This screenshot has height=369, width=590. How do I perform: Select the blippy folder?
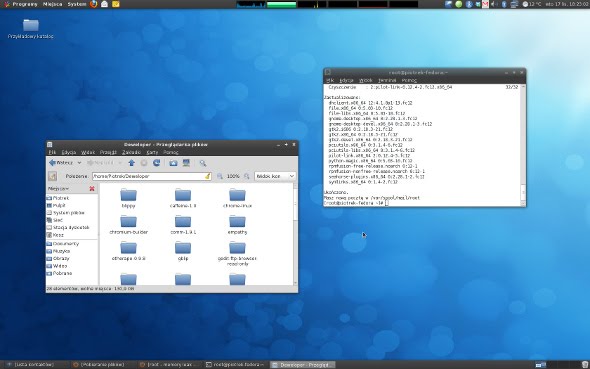pyautogui.click(x=128, y=198)
